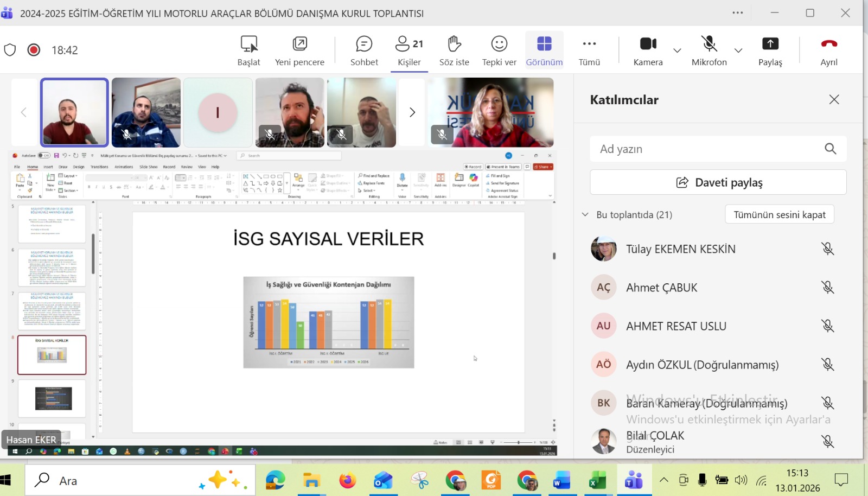Show next participant videos with right arrow
Viewport: 868px width, 496px height.
click(412, 112)
